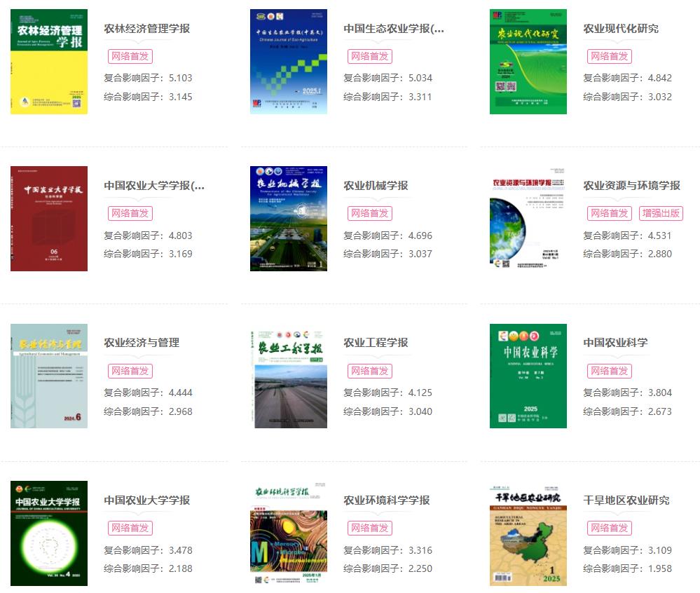Click 网络首发 tag under 农业工程学报
700x593 pixels.
(370, 371)
